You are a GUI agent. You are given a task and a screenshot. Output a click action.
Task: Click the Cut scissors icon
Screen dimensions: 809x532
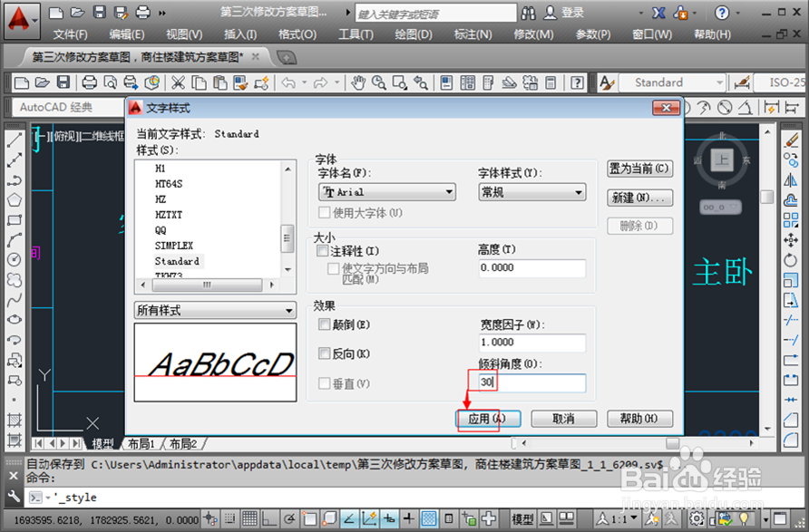[x=178, y=82]
